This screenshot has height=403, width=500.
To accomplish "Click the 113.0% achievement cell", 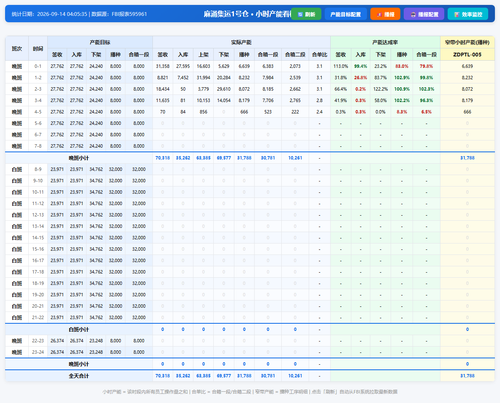I will coord(340,66).
